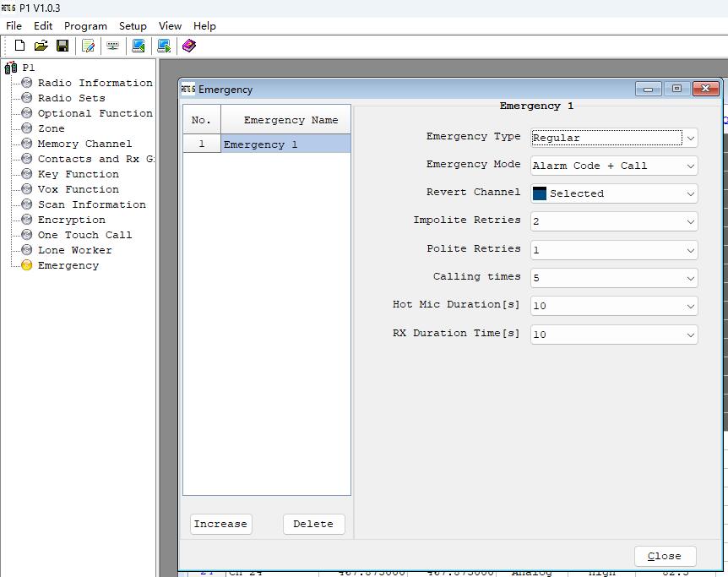Screen dimensions: 728x577
Task: Select Lone Worker in the tree
Action: [x=75, y=250]
